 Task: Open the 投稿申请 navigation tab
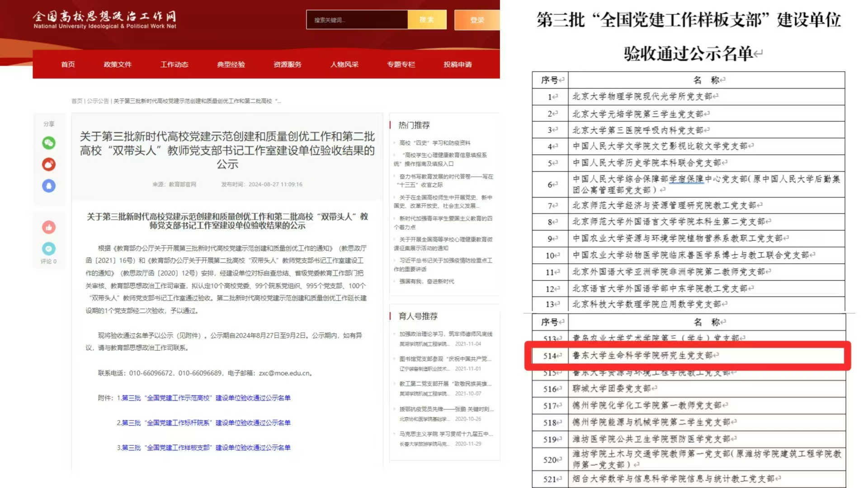[458, 64]
